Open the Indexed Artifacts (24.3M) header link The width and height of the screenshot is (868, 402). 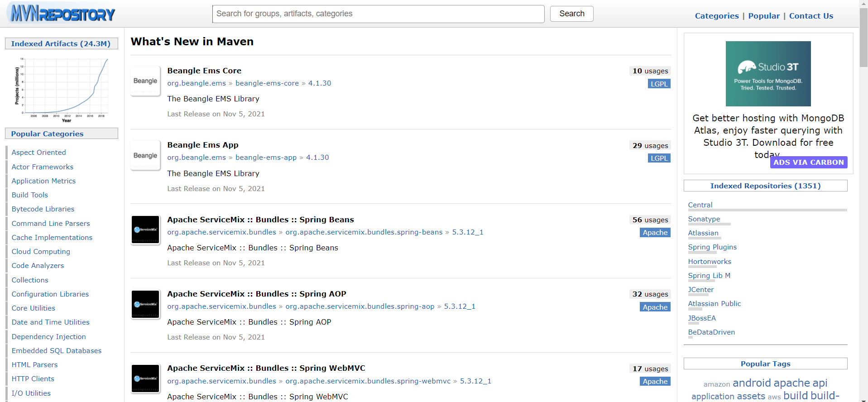[61, 43]
